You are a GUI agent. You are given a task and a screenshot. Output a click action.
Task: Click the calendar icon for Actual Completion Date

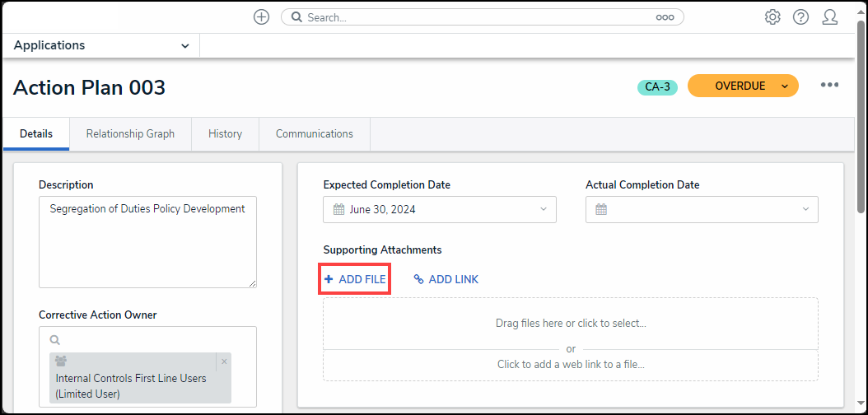click(601, 209)
